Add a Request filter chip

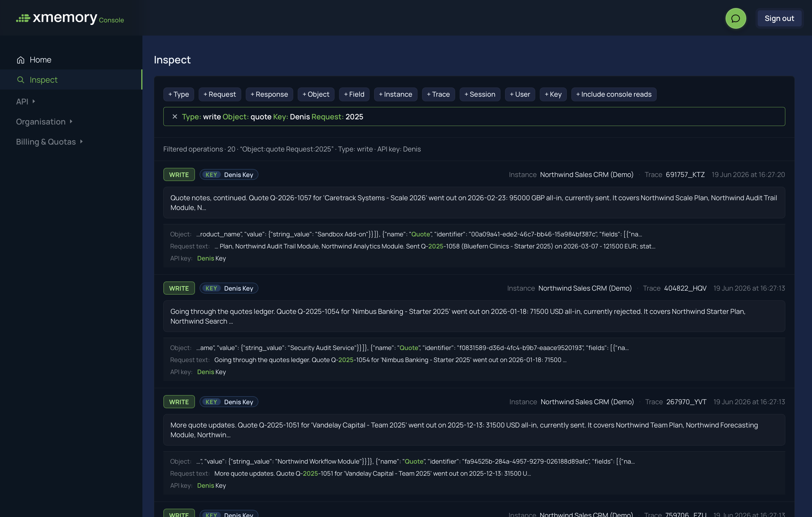click(x=220, y=94)
